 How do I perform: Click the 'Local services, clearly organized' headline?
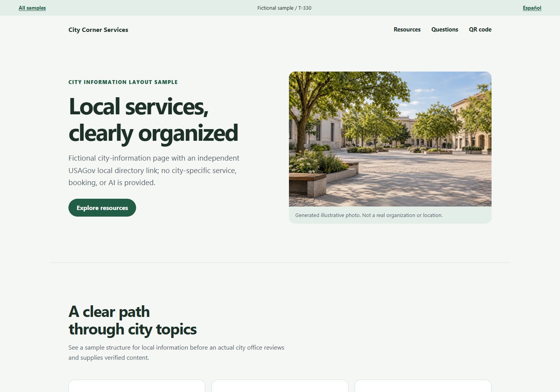[x=153, y=119]
